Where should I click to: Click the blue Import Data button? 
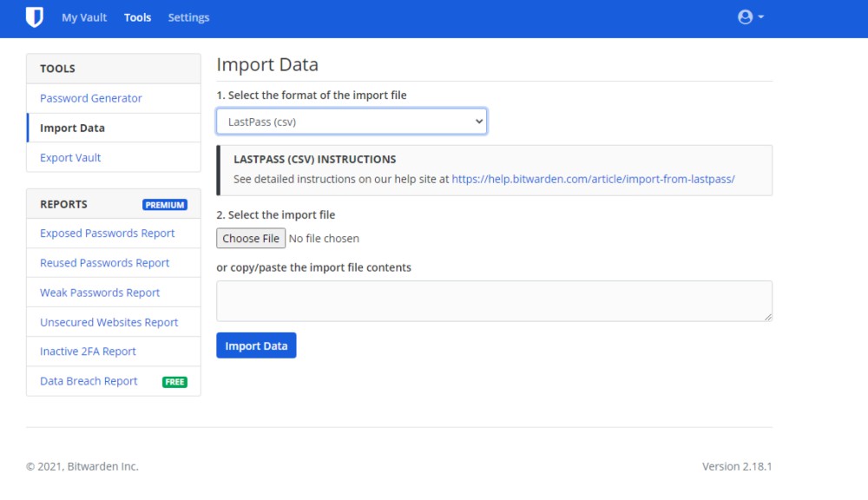pos(256,345)
